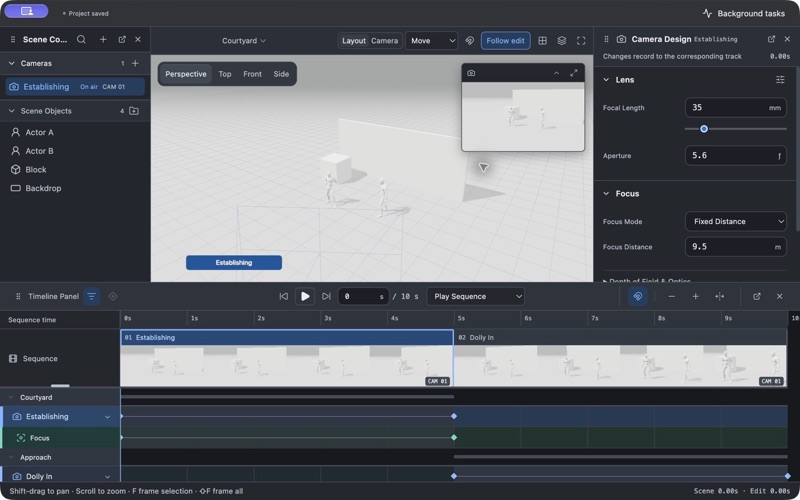Select the Focus track row
Screen dimensions: 800x500
click(x=60, y=438)
